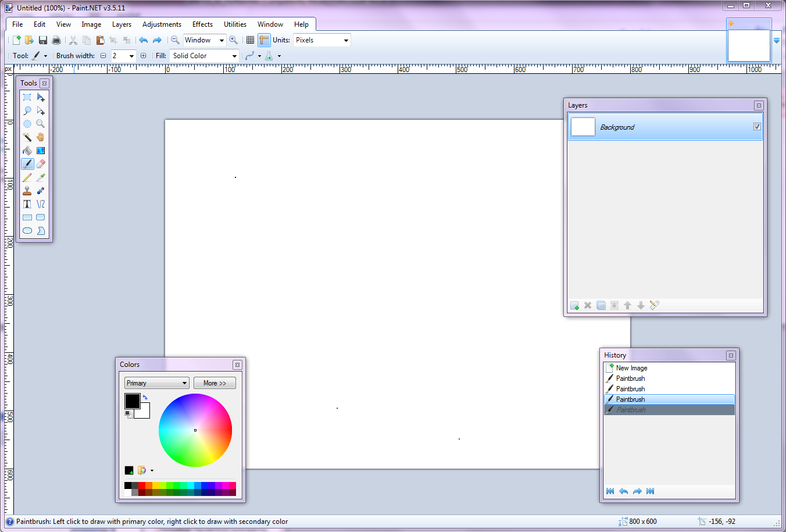This screenshot has width=786, height=532.
Task: Increase brush width with plus button
Action: pos(143,56)
